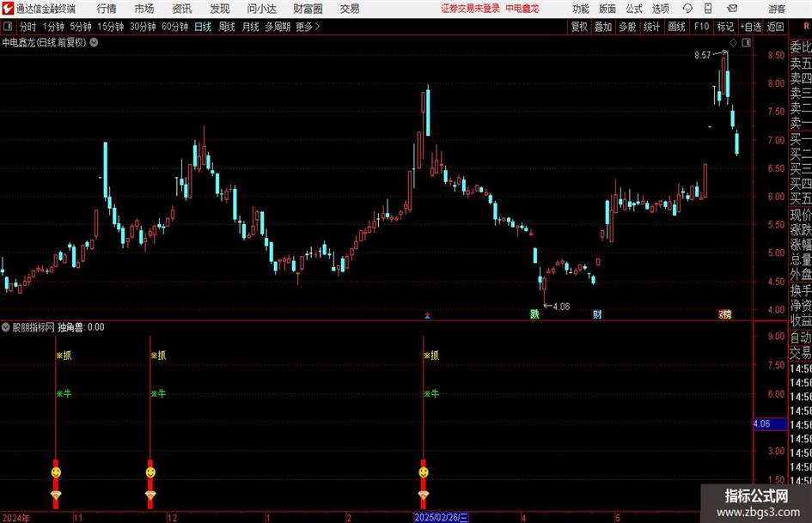Image resolution: width=812 pixels, height=523 pixels.
Task: Click the 4.06 low price label on chart
Action: pyautogui.click(x=561, y=307)
